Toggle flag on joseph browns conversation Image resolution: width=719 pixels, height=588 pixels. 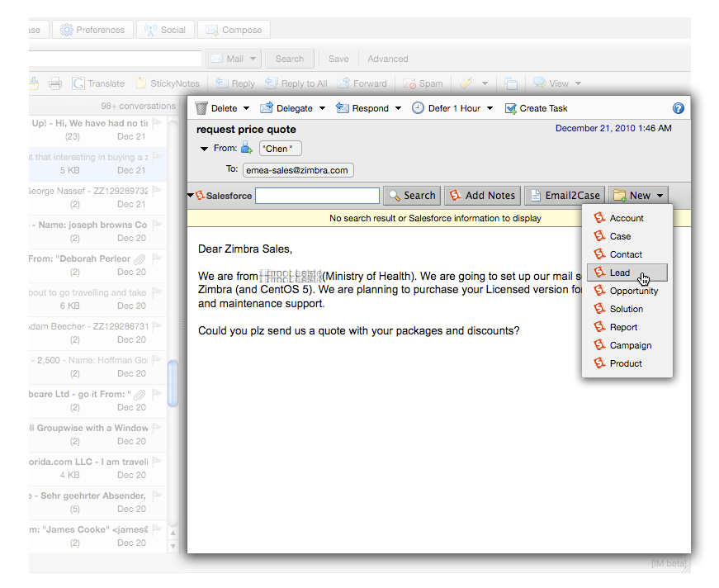coord(157,225)
